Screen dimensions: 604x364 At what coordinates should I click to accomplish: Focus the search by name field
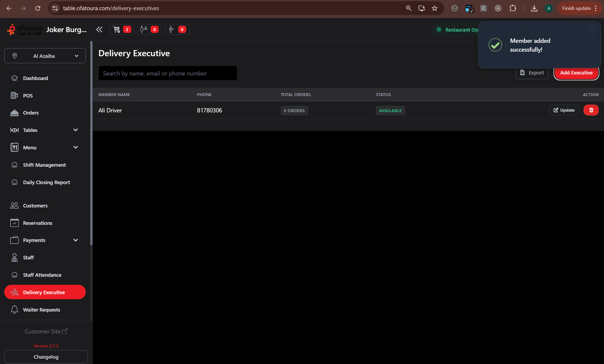[x=167, y=73]
